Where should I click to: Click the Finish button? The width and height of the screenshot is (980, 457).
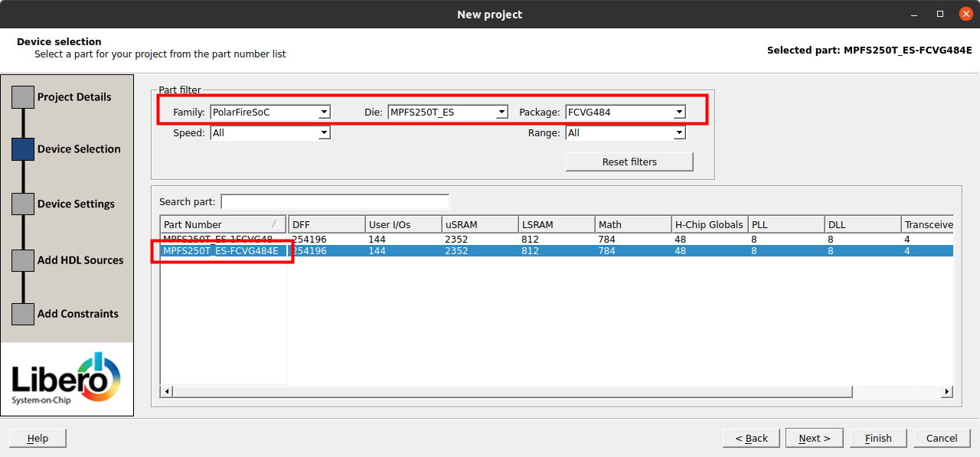(x=878, y=438)
